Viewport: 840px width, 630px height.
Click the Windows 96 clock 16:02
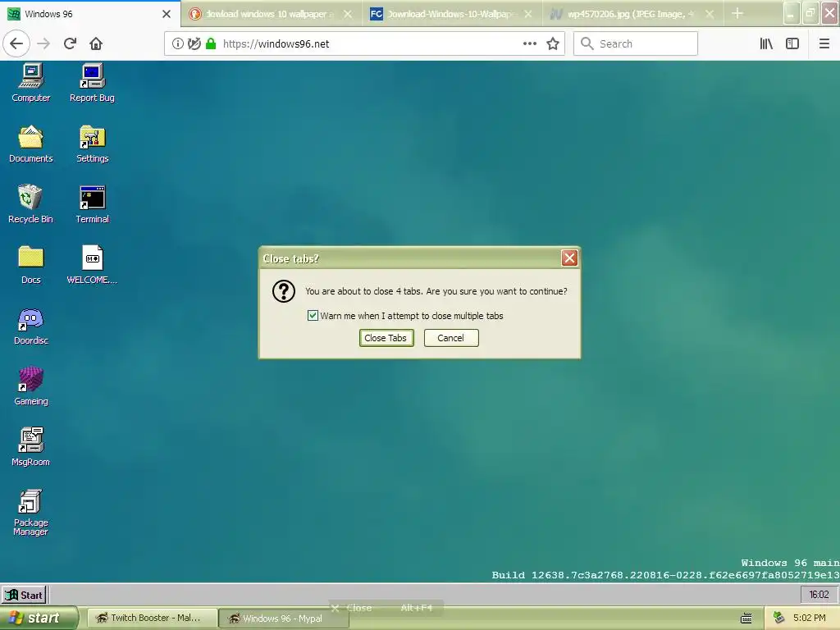coord(819,595)
